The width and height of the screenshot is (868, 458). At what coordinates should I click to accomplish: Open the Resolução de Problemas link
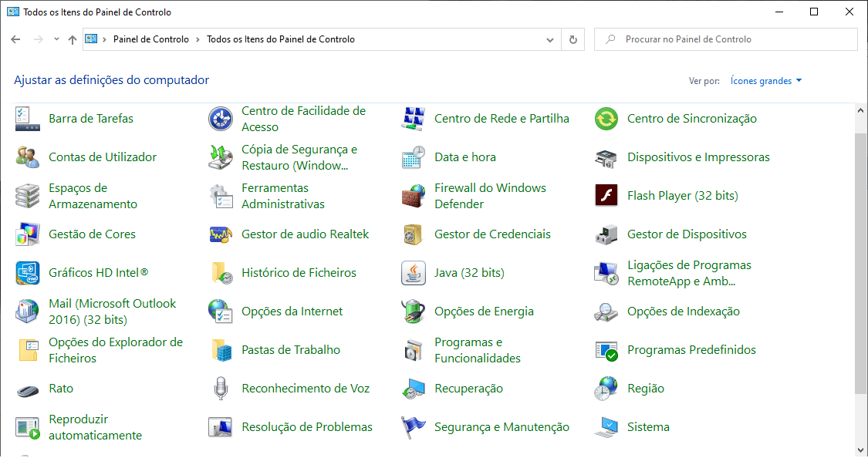pos(306,427)
